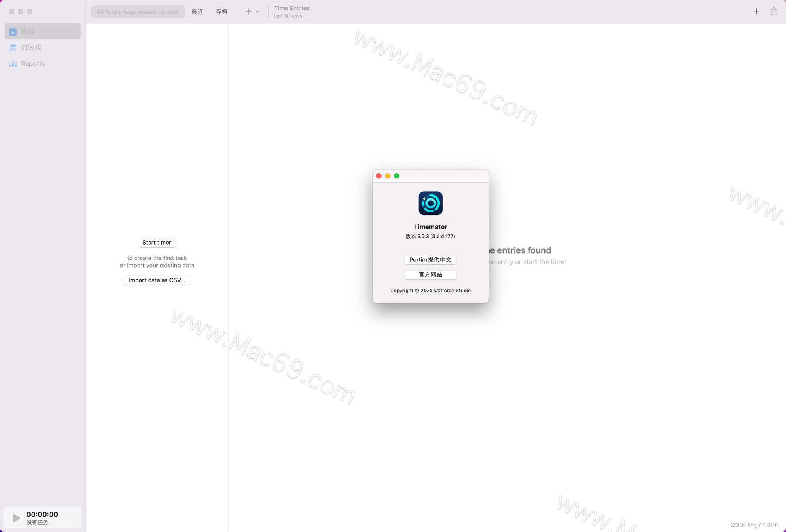The image size is (786, 532).
Task: Minimize the About dialog with yellow button
Action: click(388, 176)
